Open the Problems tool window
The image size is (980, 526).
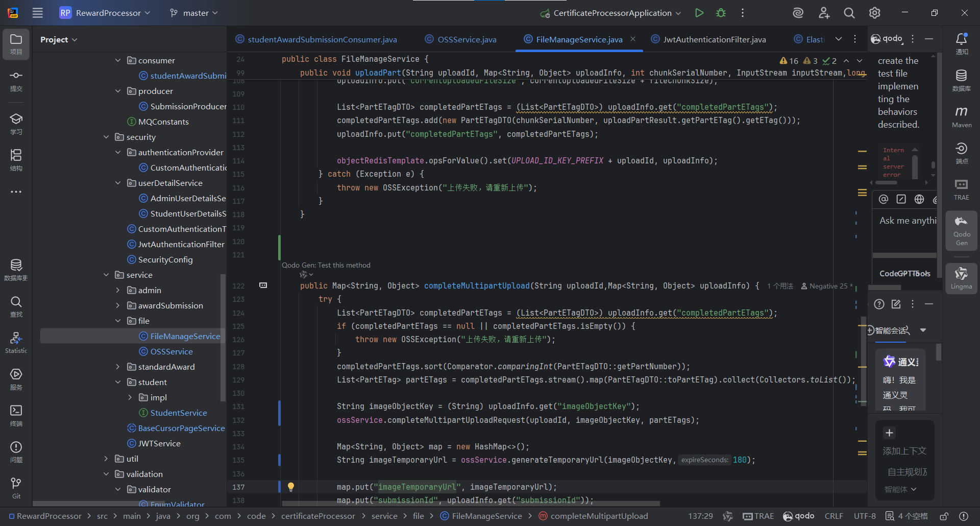[x=16, y=452]
